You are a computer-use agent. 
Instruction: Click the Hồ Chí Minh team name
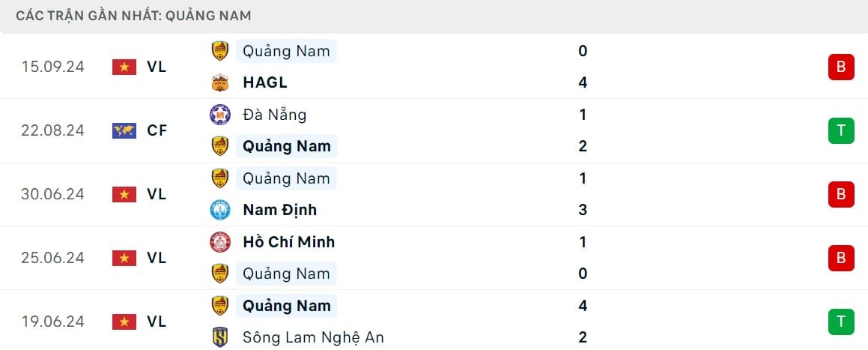[288, 242]
